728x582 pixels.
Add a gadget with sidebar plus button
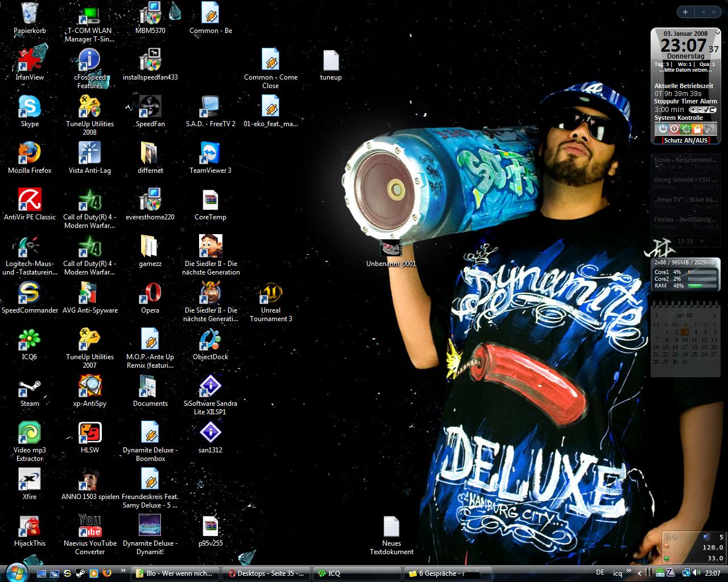(685, 12)
